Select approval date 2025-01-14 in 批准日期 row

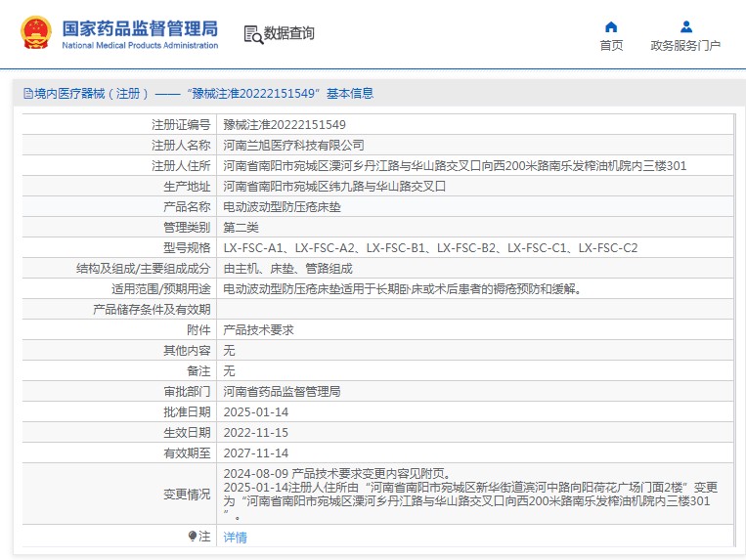[x=256, y=412]
